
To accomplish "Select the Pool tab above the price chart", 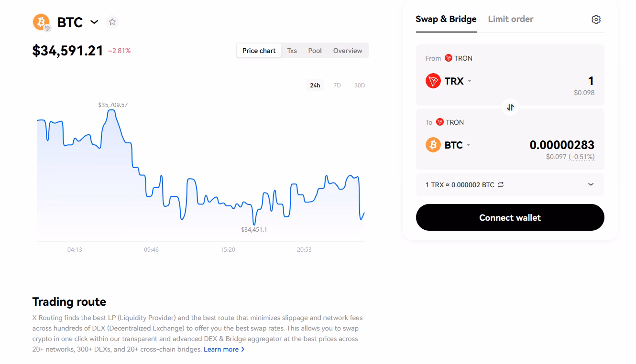I will pos(315,50).
